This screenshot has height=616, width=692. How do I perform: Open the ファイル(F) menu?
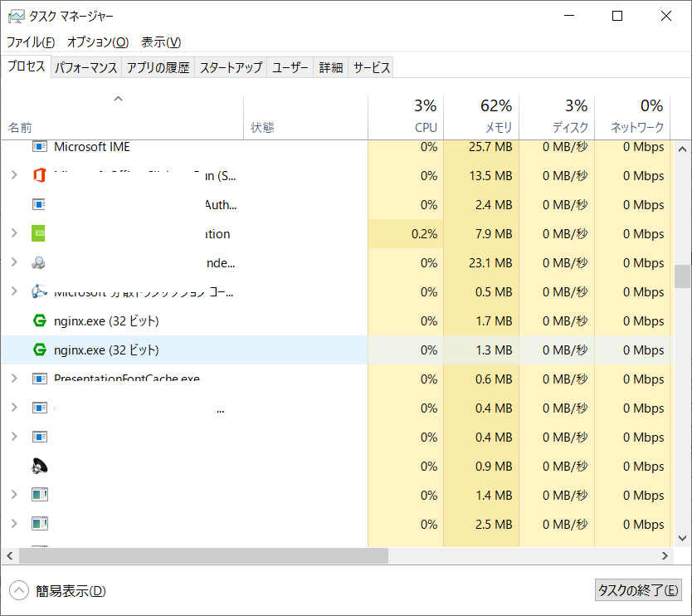click(x=31, y=42)
